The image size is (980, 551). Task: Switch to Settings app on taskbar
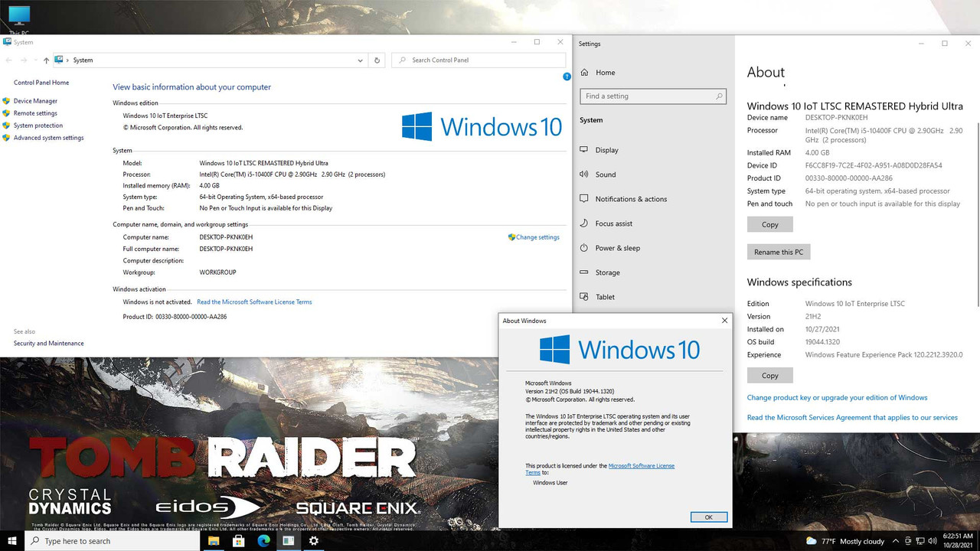click(313, 541)
